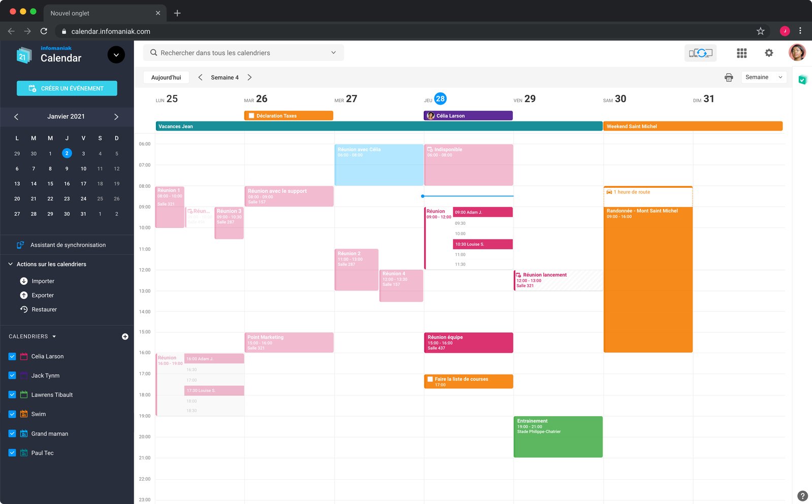Open settings via the gear icon

click(x=769, y=53)
